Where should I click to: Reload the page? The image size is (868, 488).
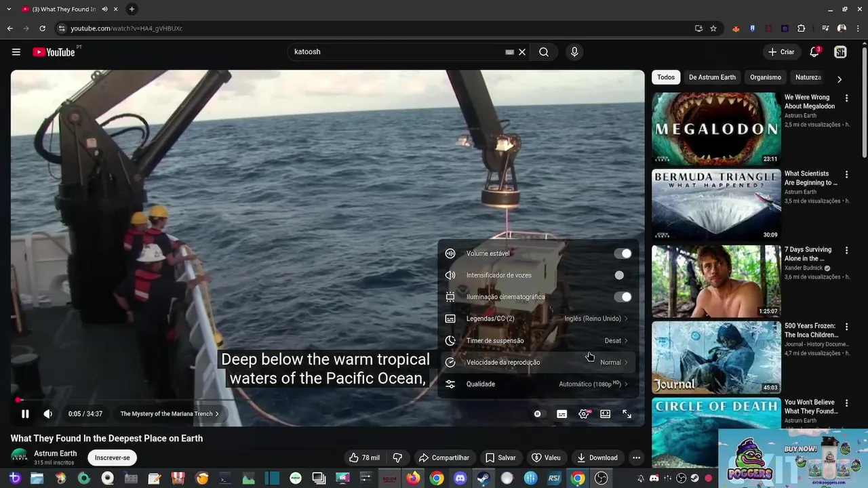[42, 28]
